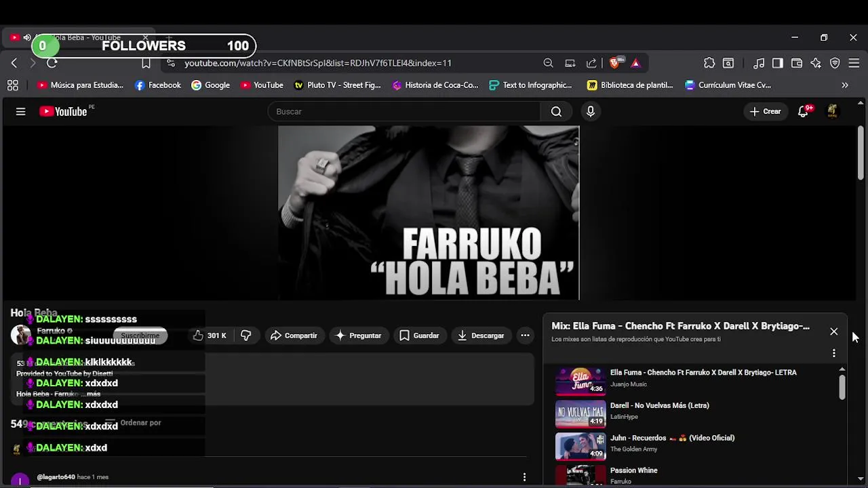The height and width of the screenshot is (488, 868).
Task: Open more actions ellipsis beside Descargar
Action: [525, 335]
